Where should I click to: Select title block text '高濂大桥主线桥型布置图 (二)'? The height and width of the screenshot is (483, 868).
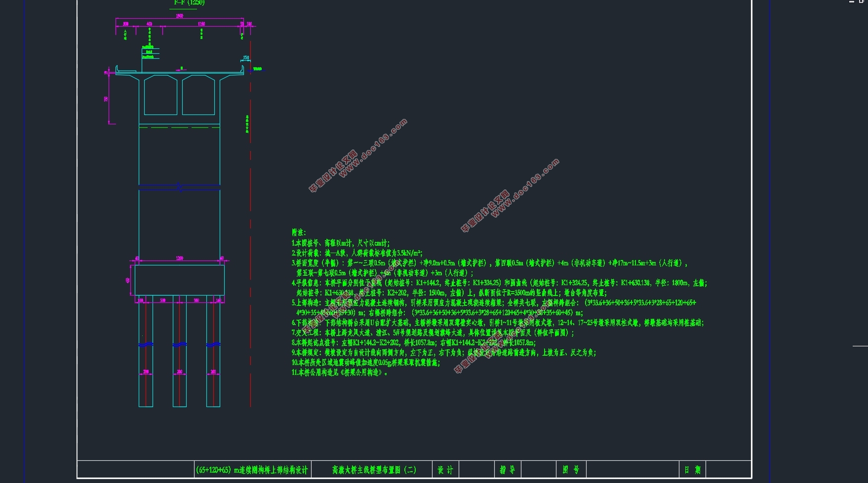click(374, 470)
